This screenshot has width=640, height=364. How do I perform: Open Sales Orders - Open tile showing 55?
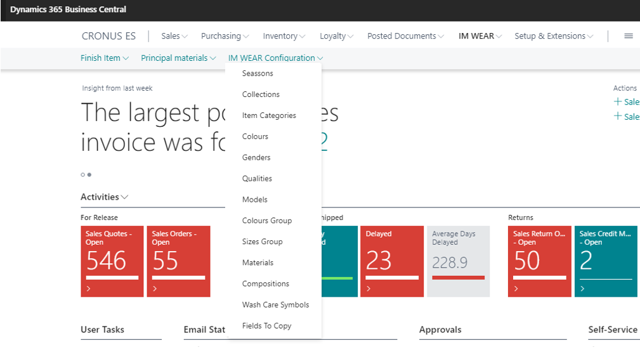(178, 261)
